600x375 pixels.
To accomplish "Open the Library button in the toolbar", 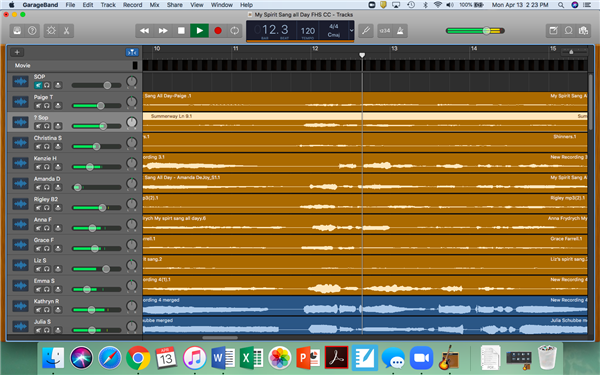I will (x=17, y=31).
